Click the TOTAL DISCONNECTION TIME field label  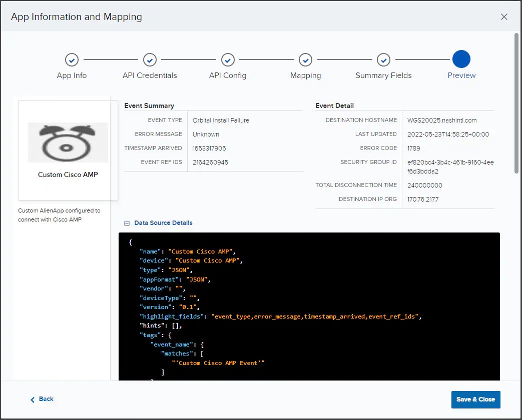(x=356, y=185)
